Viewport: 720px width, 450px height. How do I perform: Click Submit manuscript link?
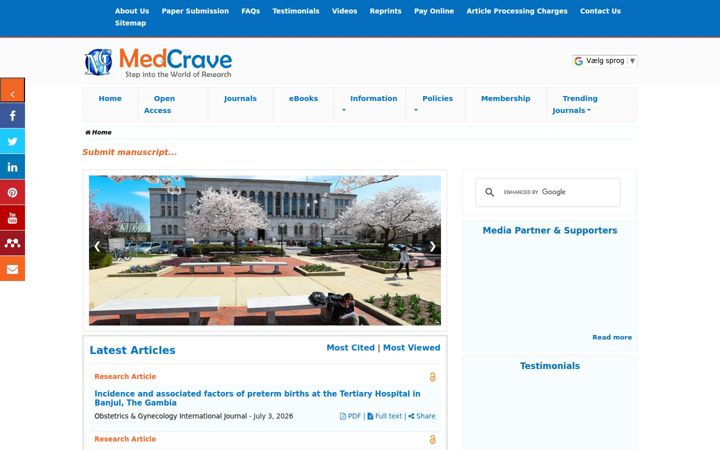click(129, 152)
